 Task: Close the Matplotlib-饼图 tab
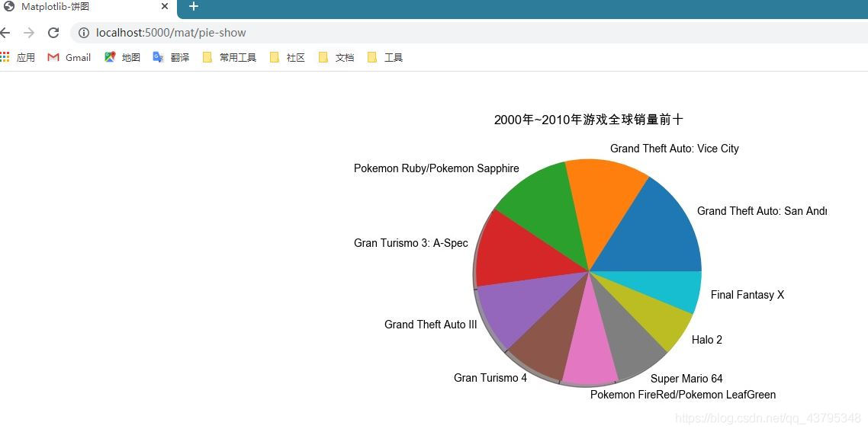coord(165,7)
